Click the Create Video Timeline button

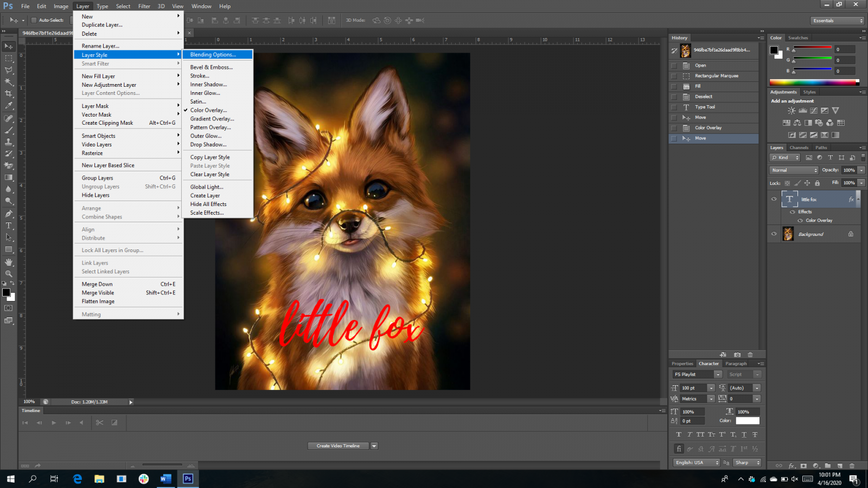coord(338,446)
